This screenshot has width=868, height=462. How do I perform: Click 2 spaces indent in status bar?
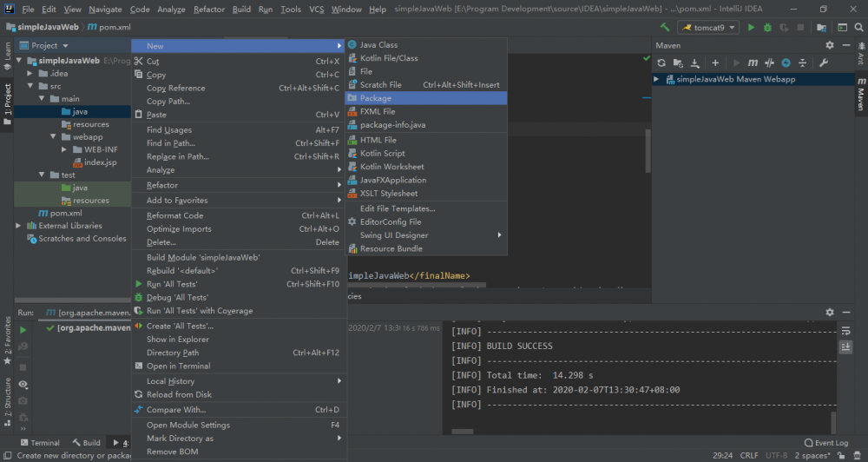tap(812, 455)
